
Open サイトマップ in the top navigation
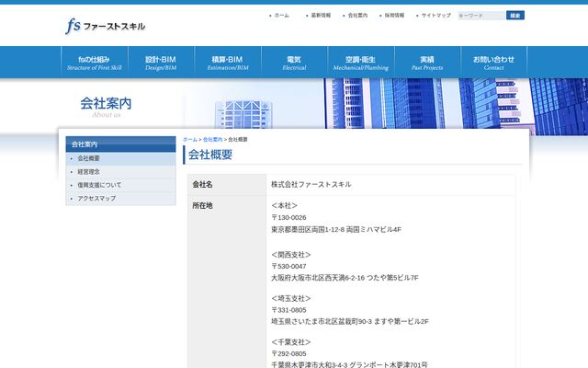pyautogui.click(x=435, y=16)
